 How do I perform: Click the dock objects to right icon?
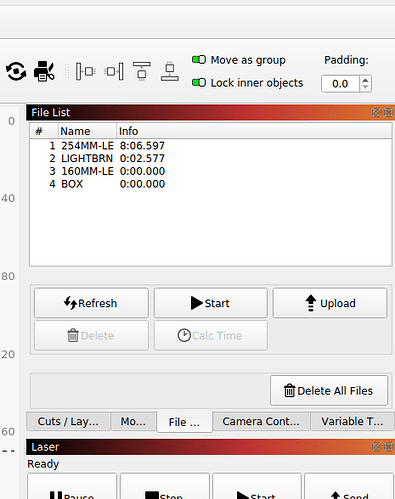[114, 71]
